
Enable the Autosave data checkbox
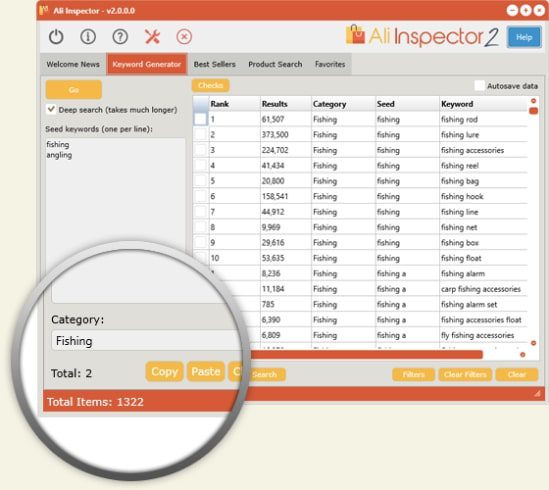click(x=479, y=86)
